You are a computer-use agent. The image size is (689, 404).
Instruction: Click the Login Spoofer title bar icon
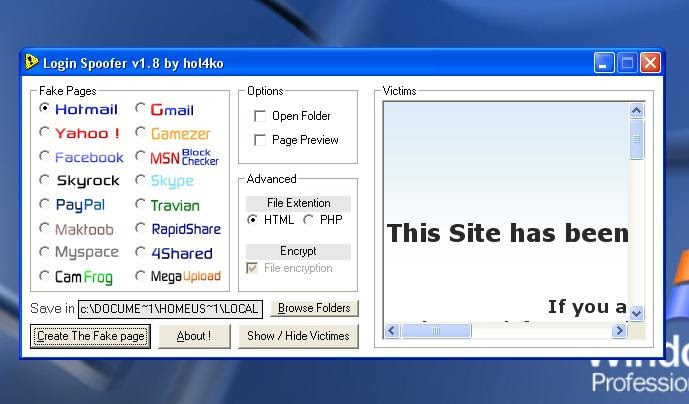[31, 62]
